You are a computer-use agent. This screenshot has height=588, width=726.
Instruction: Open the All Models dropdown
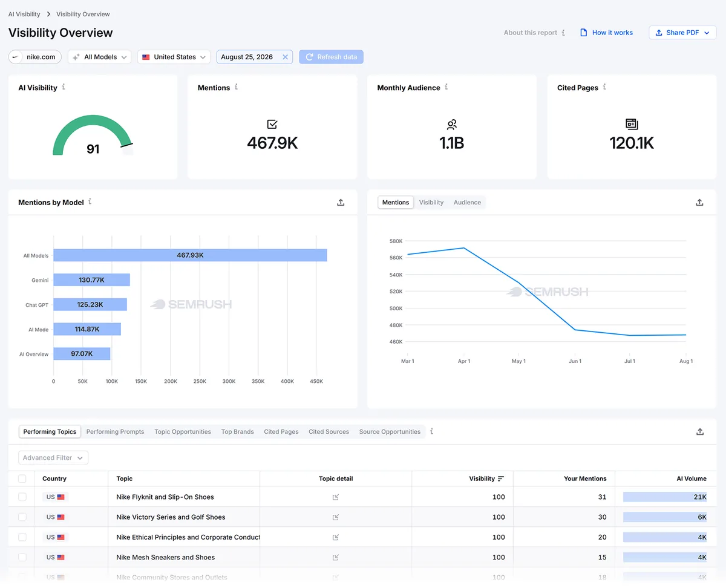[x=100, y=57]
